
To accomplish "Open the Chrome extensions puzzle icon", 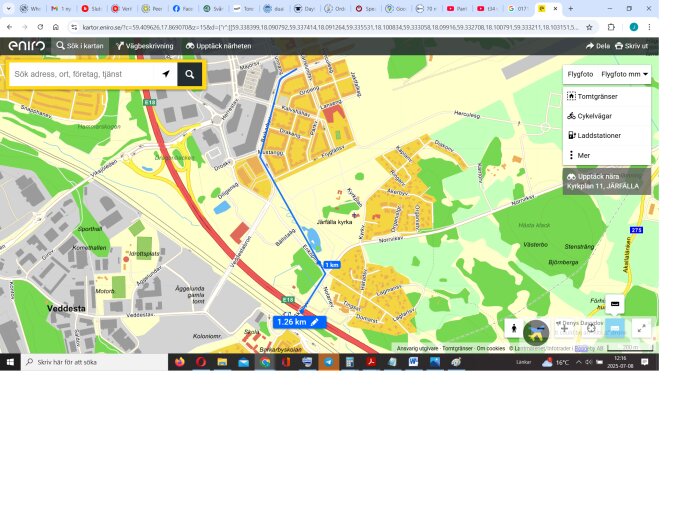I will (x=611, y=27).
